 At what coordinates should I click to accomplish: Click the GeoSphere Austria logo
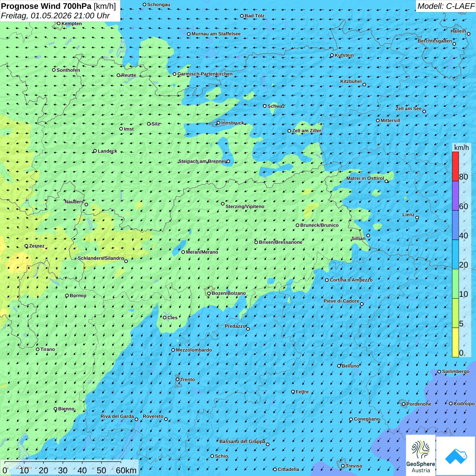click(x=421, y=456)
